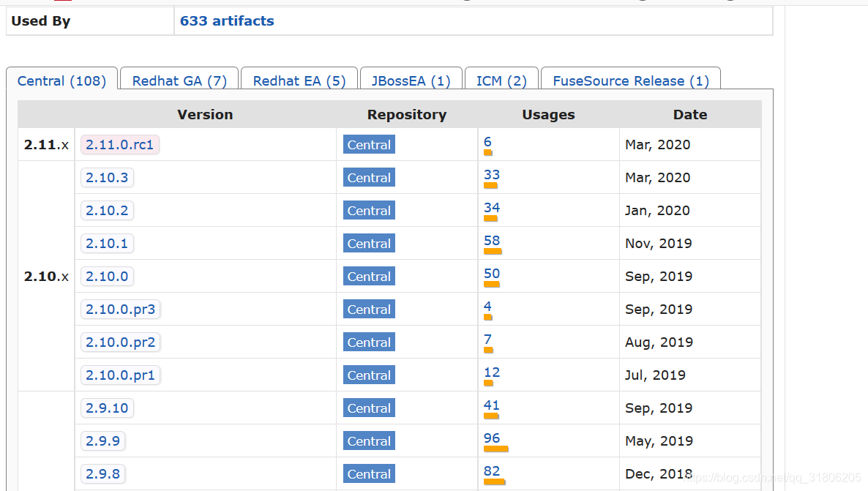Open the 82 usages link
The width and height of the screenshot is (868, 491).
coord(492,471)
